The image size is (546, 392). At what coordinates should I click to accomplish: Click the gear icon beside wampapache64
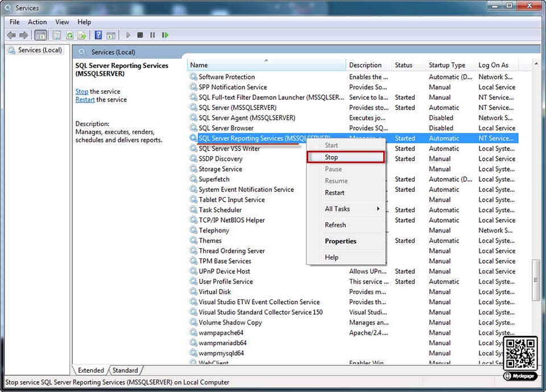pyautogui.click(x=193, y=332)
